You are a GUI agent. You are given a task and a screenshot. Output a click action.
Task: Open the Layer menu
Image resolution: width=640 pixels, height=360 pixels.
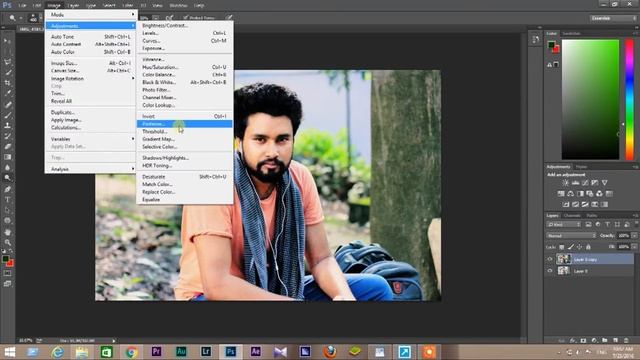(73, 5)
